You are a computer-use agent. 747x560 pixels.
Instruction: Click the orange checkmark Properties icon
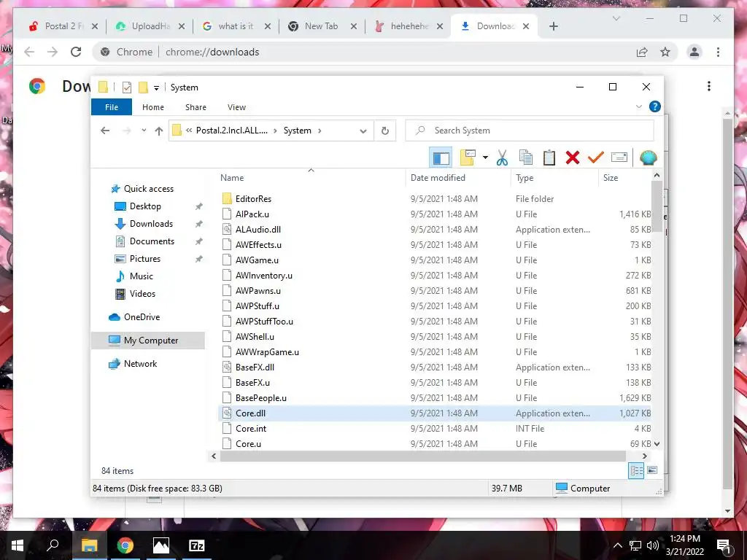(595, 157)
